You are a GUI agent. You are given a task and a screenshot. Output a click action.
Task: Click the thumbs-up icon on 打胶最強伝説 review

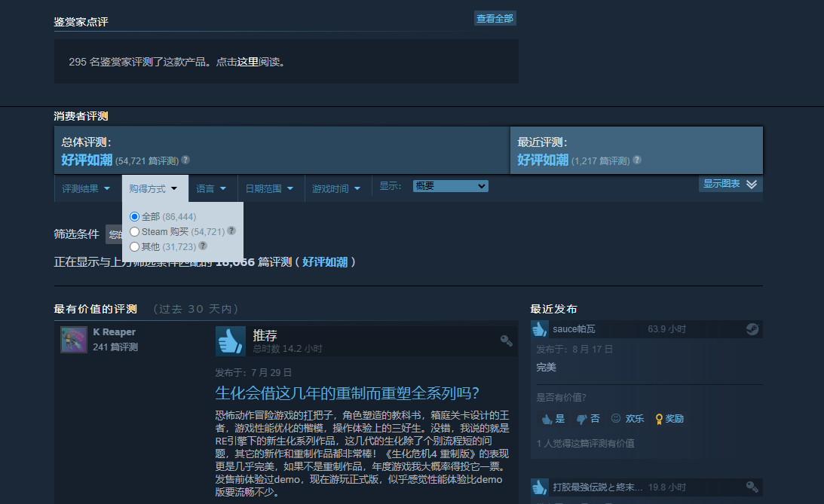coord(540,487)
